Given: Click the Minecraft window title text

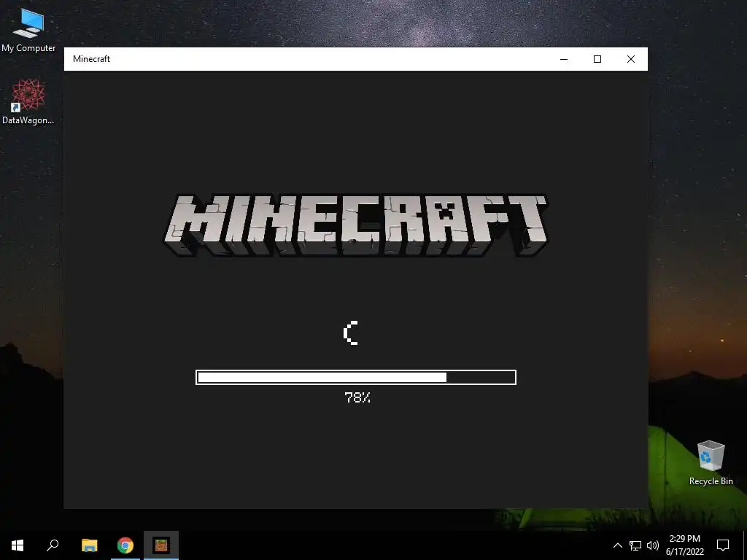Looking at the screenshot, I should (91, 59).
